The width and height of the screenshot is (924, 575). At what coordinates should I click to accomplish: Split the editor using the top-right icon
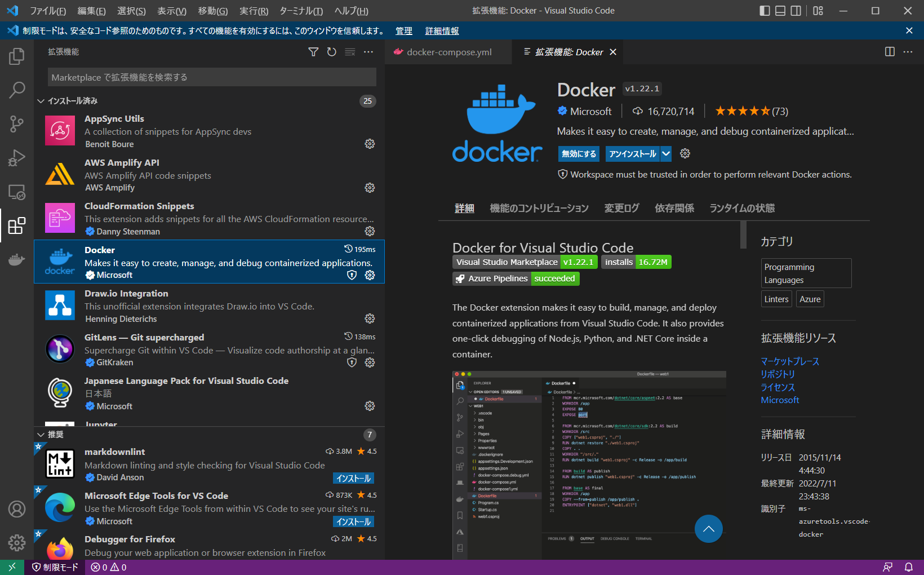[x=889, y=51]
